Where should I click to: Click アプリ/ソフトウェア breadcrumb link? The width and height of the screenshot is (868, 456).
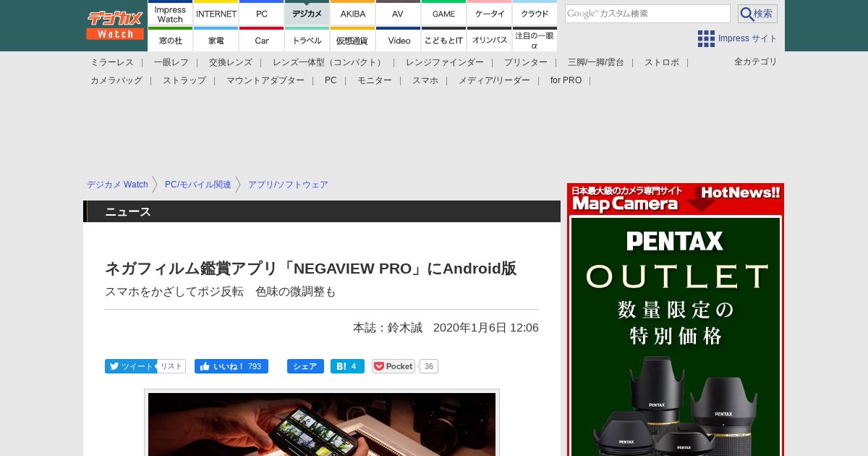tap(288, 185)
